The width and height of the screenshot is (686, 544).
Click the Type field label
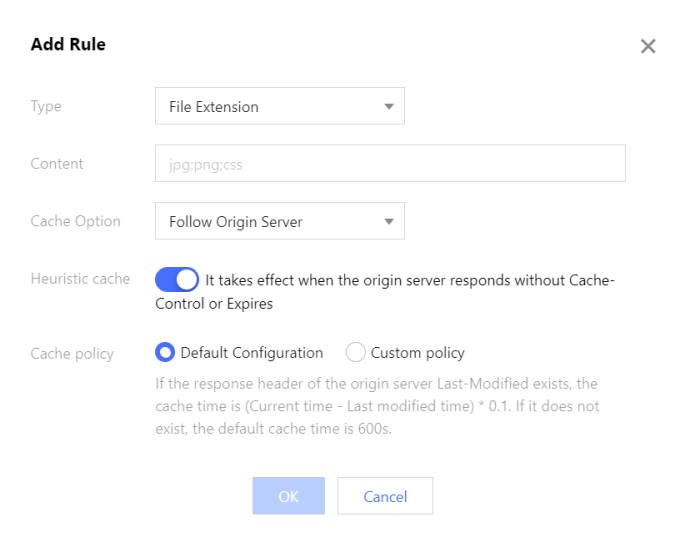[x=46, y=106]
